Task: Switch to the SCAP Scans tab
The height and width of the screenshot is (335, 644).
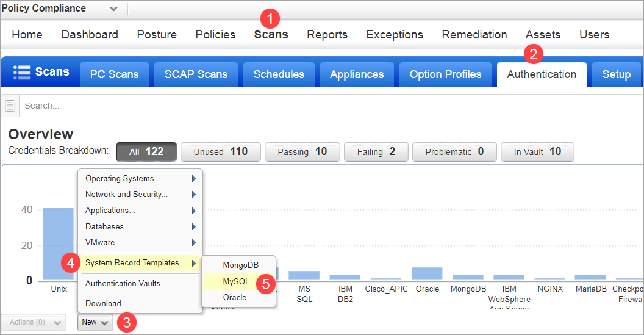Action: [196, 74]
